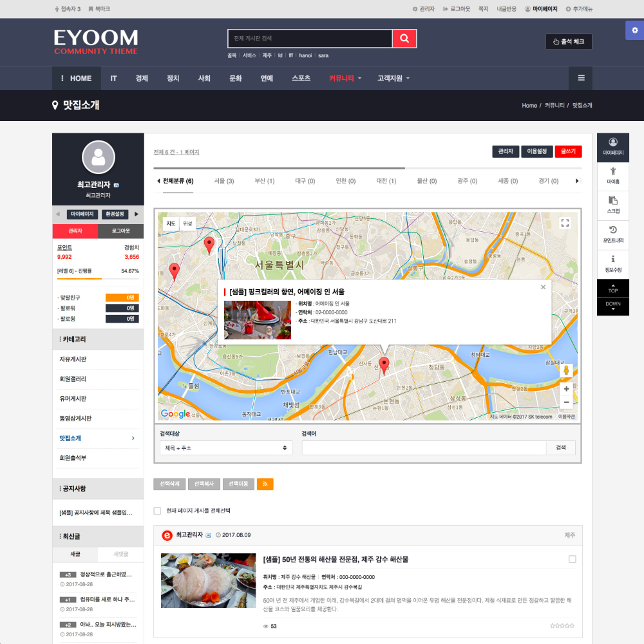Tick the checkbox on Jeju seafood post
The image size is (644, 644).
(x=572, y=559)
